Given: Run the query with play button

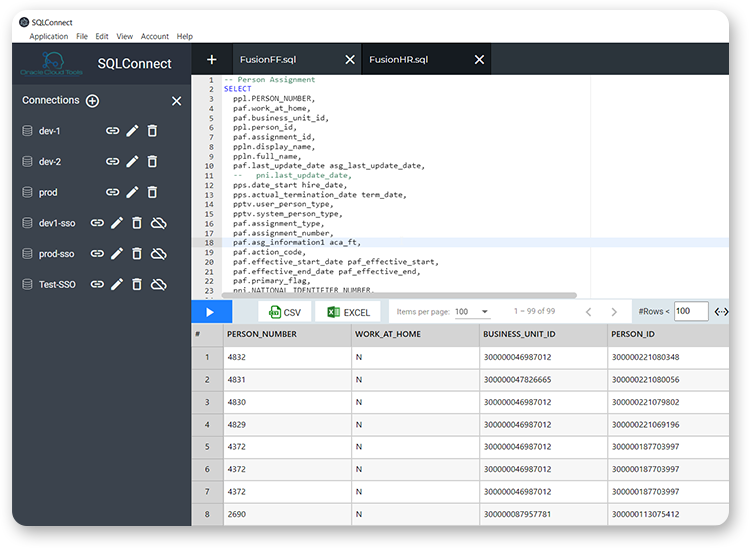Looking at the screenshot, I should click(x=211, y=312).
